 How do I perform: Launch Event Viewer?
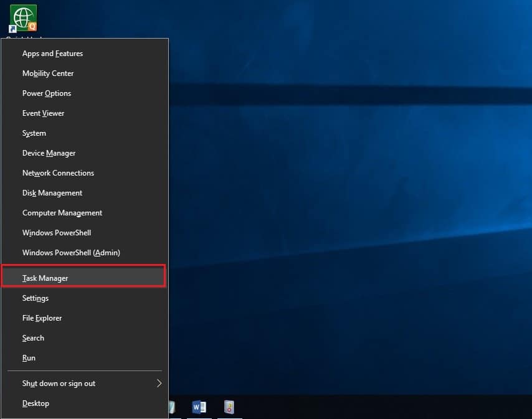pos(85,113)
